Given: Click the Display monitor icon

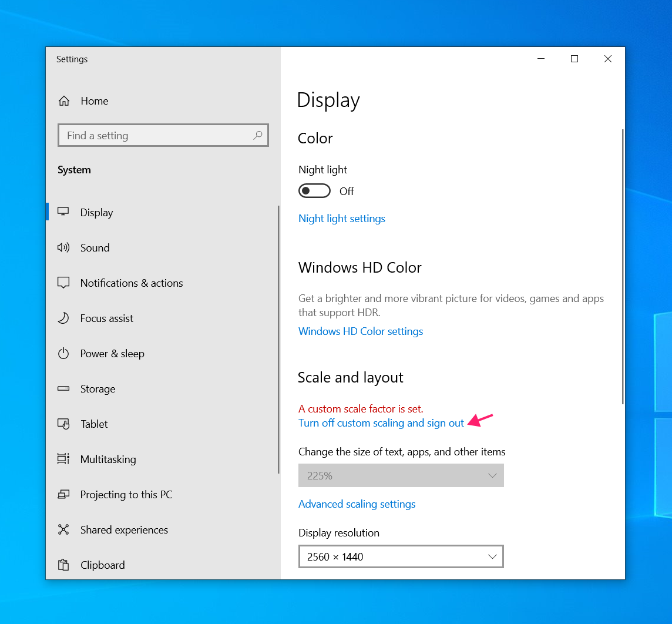Looking at the screenshot, I should click(x=63, y=212).
